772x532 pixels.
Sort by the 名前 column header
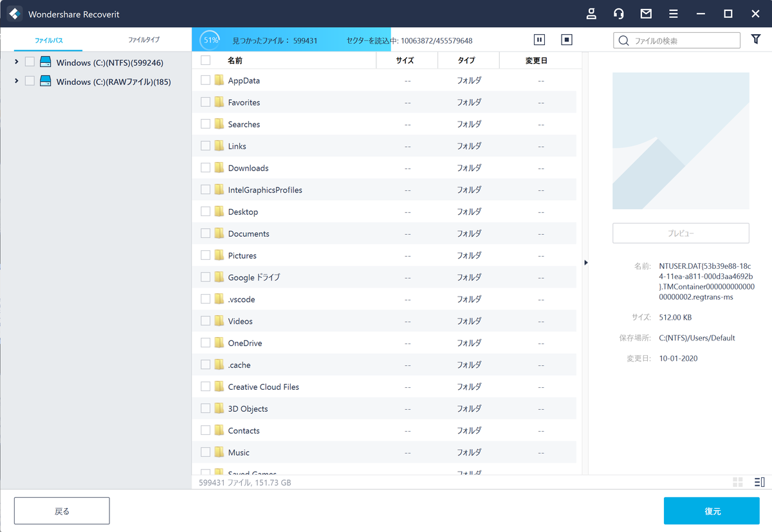click(x=235, y=60)
